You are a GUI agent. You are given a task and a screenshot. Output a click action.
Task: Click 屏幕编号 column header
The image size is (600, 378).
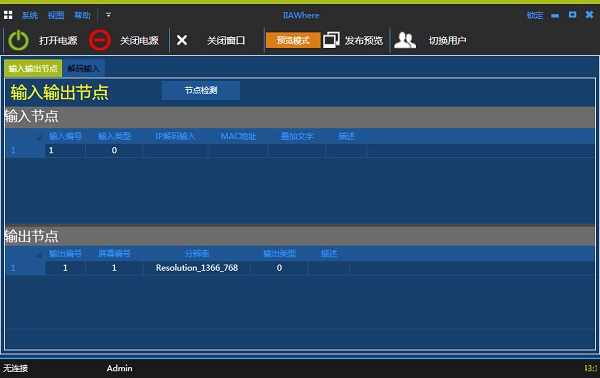[x=114, y=254]
